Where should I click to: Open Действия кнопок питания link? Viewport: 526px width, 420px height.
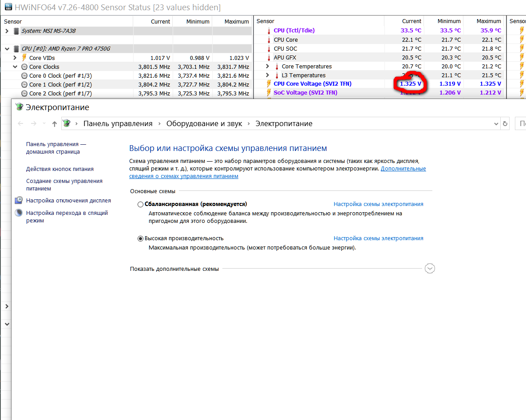pos(60,169)
